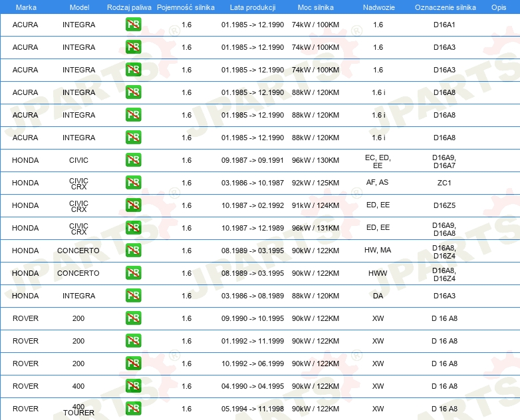Viewport: 520px width, 420px height.
Task: Select the '91kW / 124KM' power cell
Action: pos(315,205)
